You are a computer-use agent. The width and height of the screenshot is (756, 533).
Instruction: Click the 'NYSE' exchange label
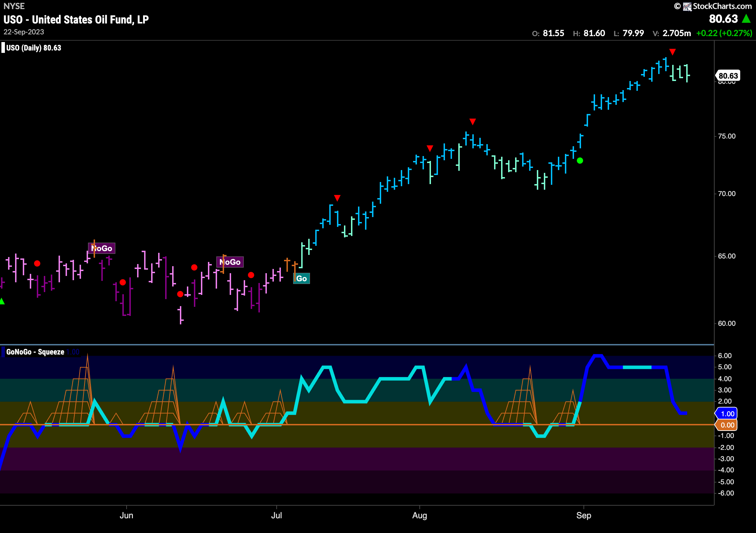tap(14, 6)
